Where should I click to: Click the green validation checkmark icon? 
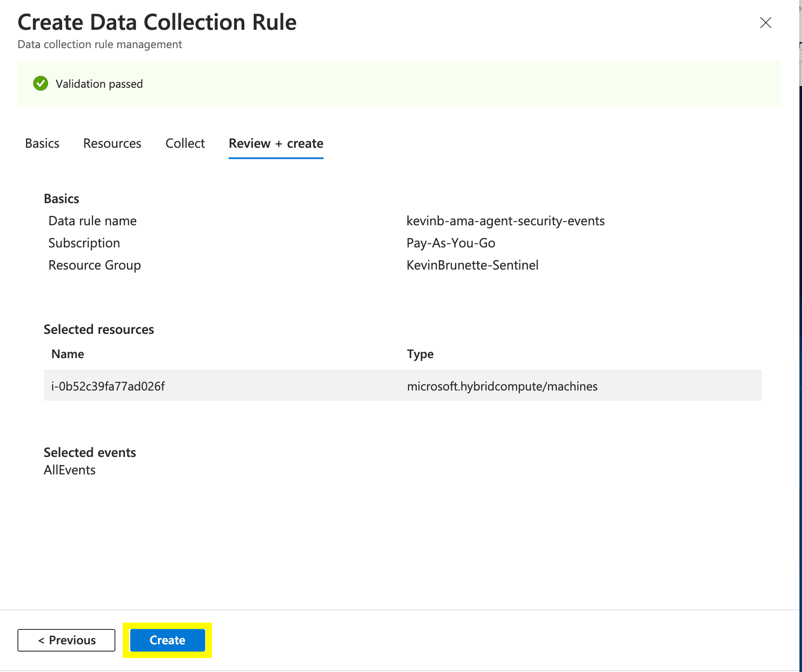40,83
